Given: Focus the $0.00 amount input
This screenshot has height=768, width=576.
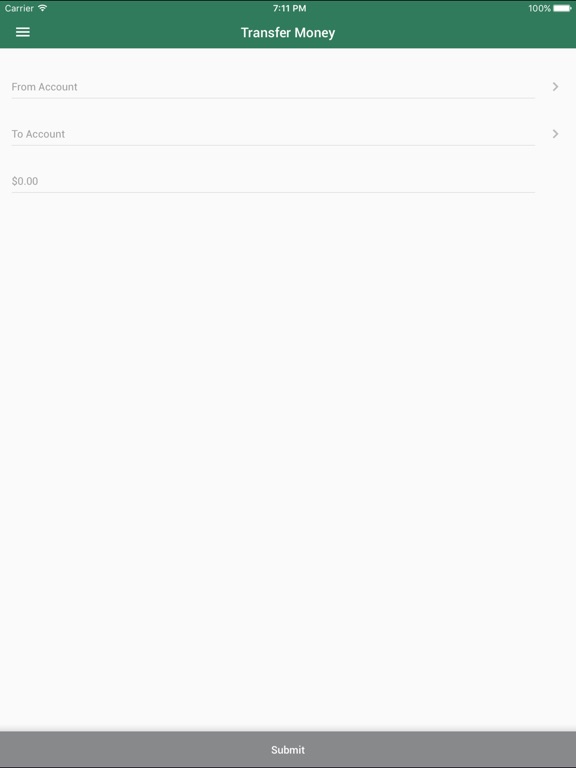Looking at the screenshot, I should coord(273,181).
